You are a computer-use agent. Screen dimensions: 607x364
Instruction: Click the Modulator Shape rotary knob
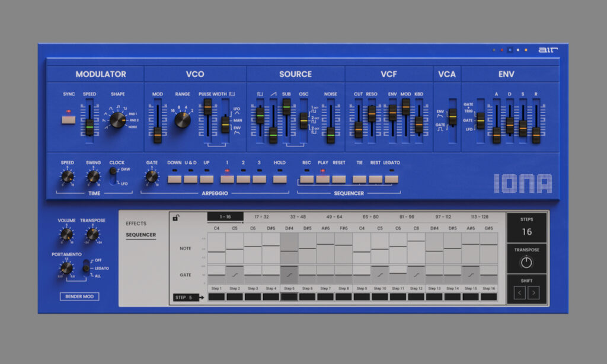[117, 120]
